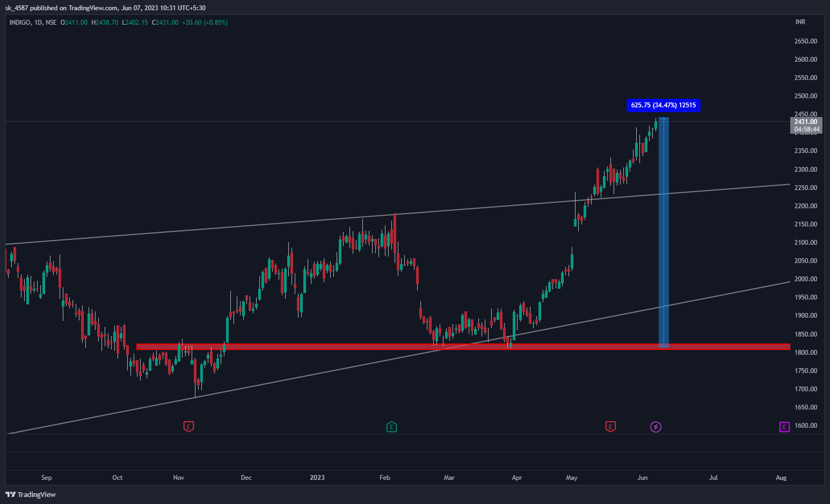Select the blue vertical measurement bar
Viewport: 830px width, 504px height.
pyautogui.click(x=664, y=232)
